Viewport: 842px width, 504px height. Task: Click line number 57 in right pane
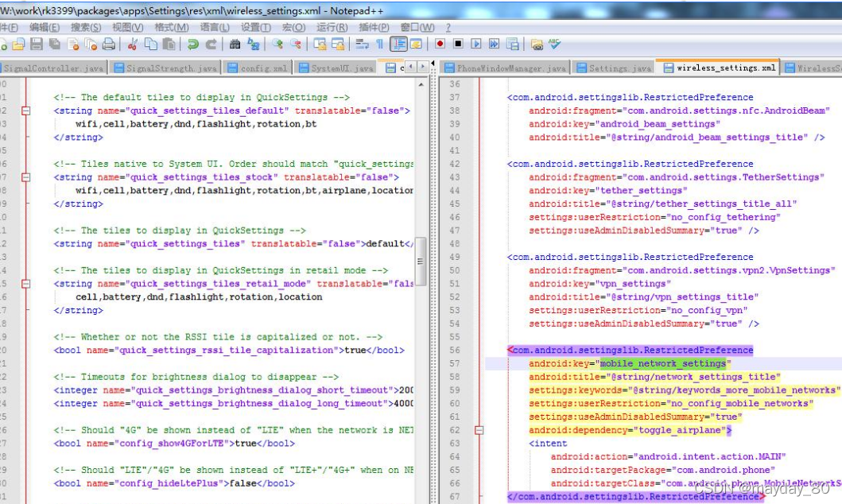454,363
